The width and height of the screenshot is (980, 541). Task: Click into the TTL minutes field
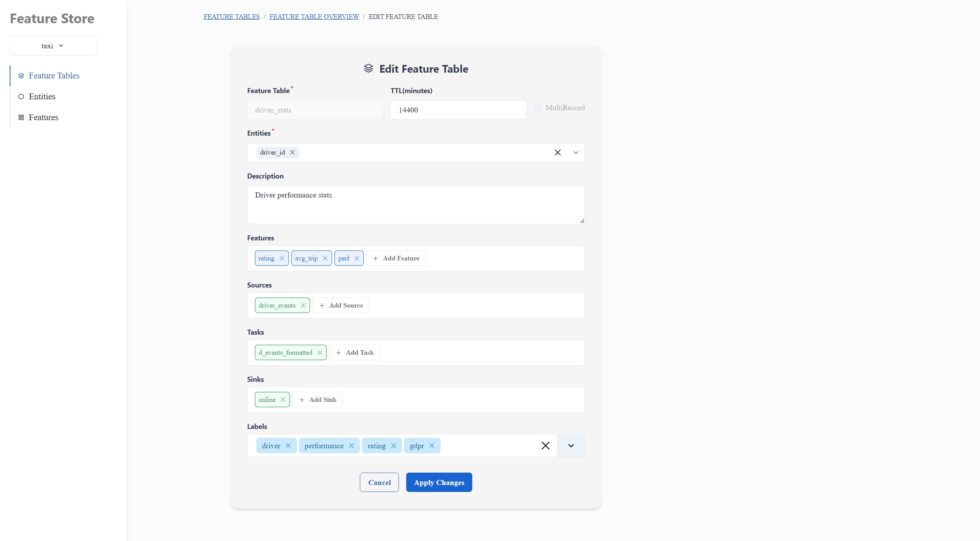point(458,110)
